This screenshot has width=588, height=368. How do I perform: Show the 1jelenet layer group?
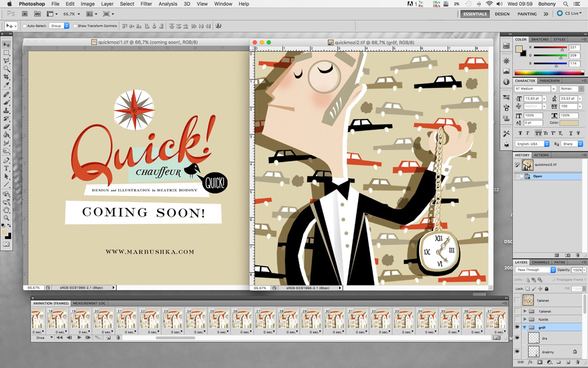[x=517, y=311]
